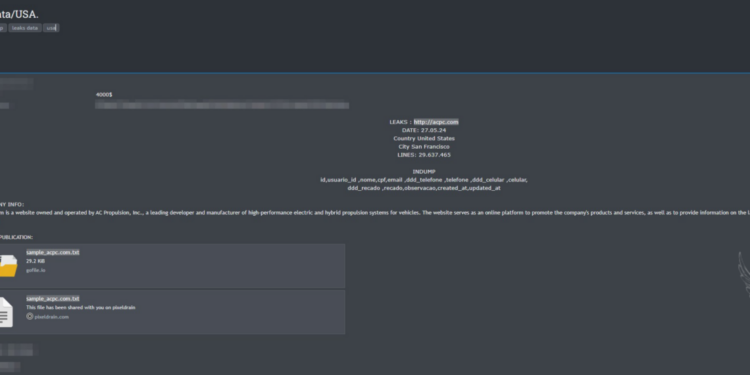Click the 'LINES: 29.637.465' line
750x375 pixels.
(424, 155)
